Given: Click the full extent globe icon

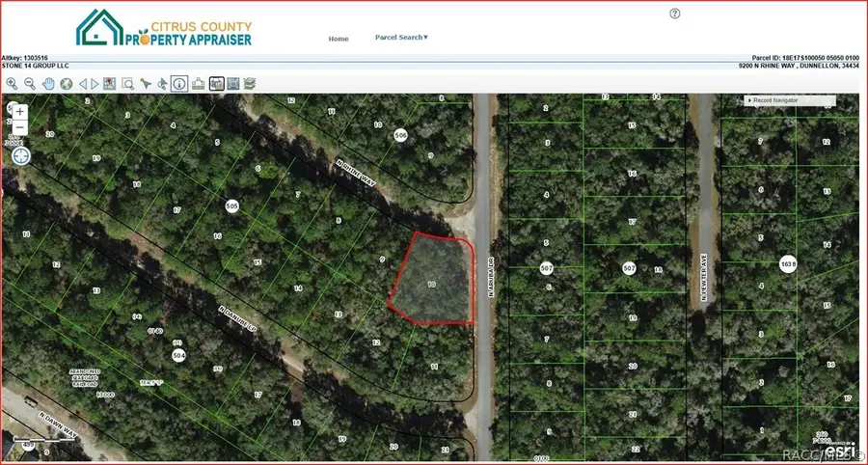Looking at the screenshot, I should pos(67,84).
